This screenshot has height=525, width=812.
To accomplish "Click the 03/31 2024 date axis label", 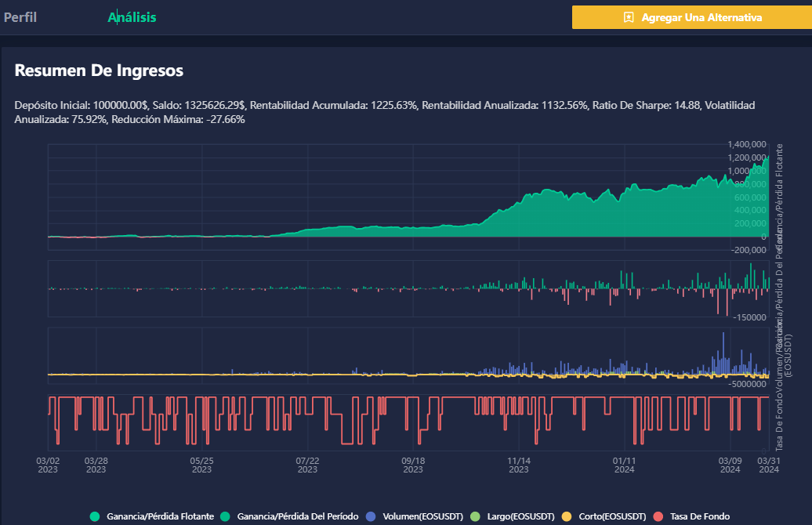I will pyautogui.click(x=769, y=465).
